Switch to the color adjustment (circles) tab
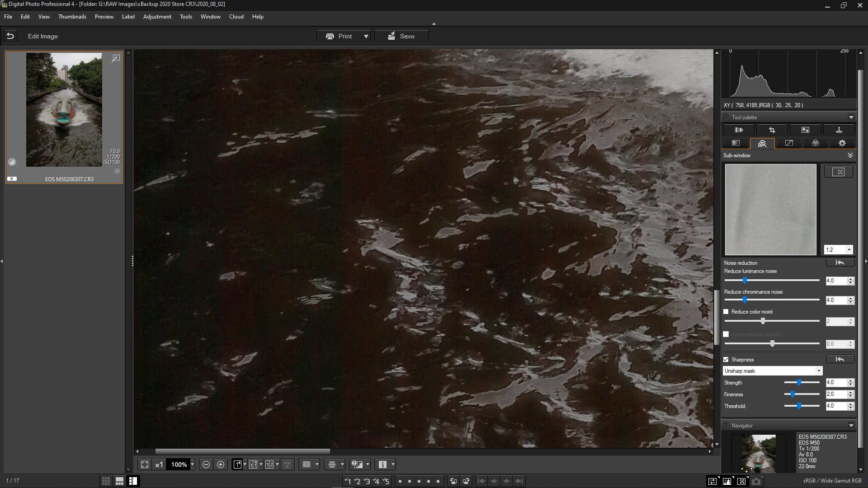 [816, 143]
